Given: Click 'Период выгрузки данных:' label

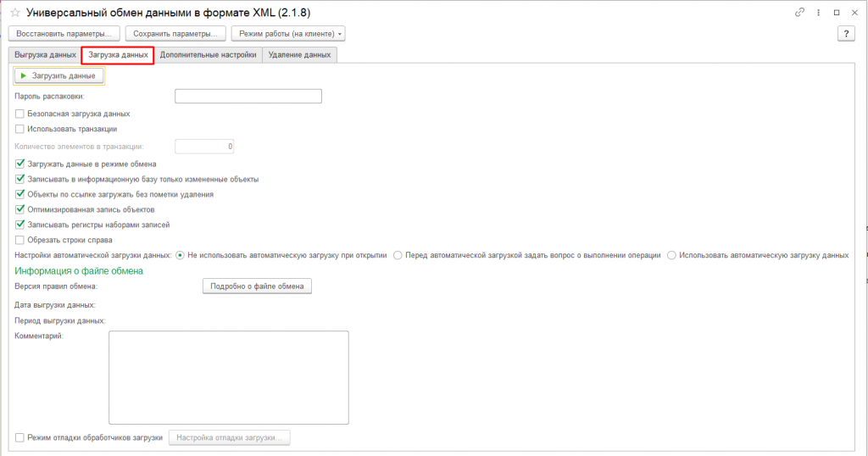Looking at the screenshot, I should [x=60, y=320].
